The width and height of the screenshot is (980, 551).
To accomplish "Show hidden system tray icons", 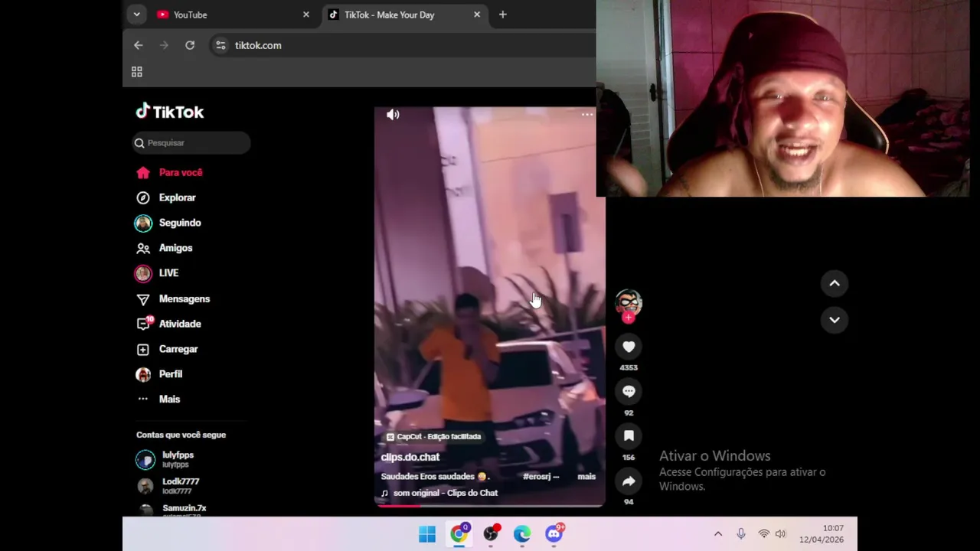I will click(718, 534).
